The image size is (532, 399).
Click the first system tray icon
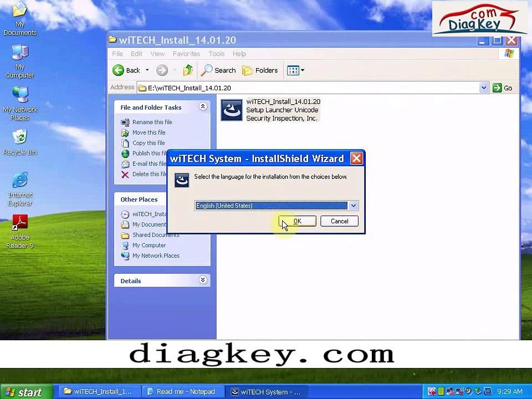[431, 392]
